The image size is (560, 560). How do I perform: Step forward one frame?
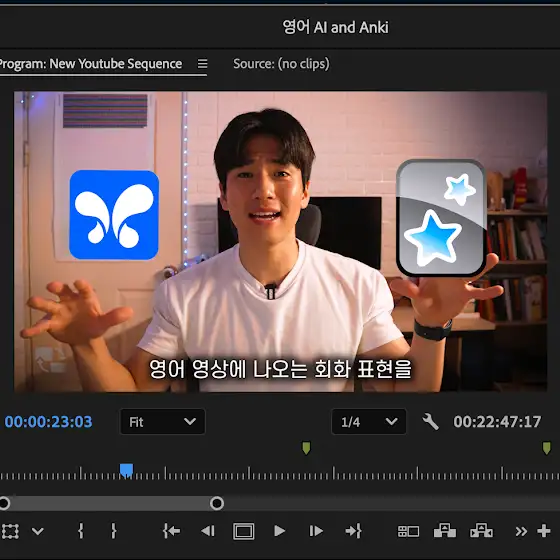coord(316,531)
